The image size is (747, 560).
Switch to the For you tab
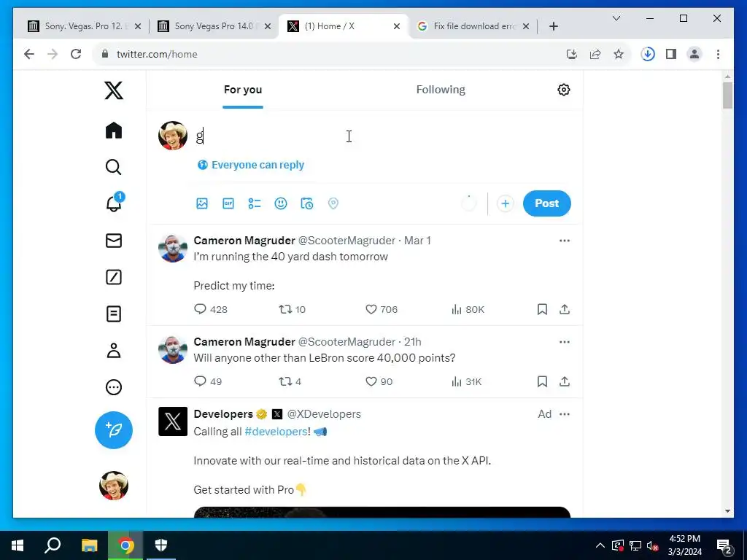pos(243,90)
